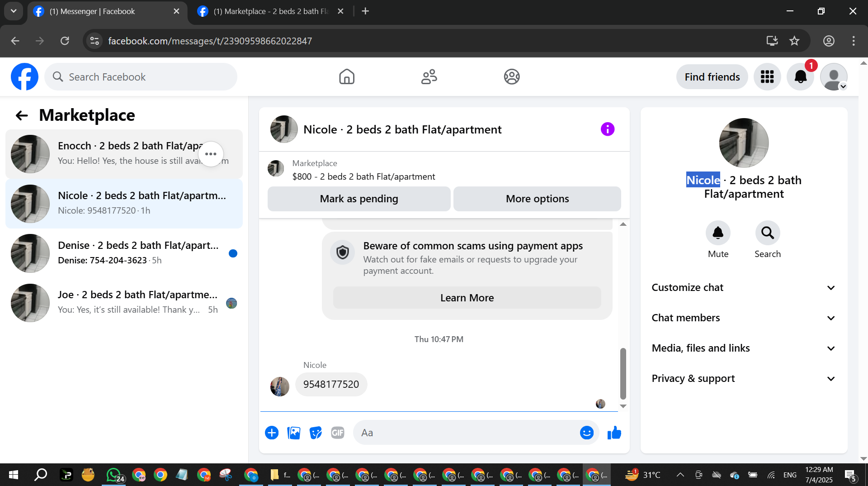868x486 pixels.
Task: Expand Privacy & support section
Action: 744,378
